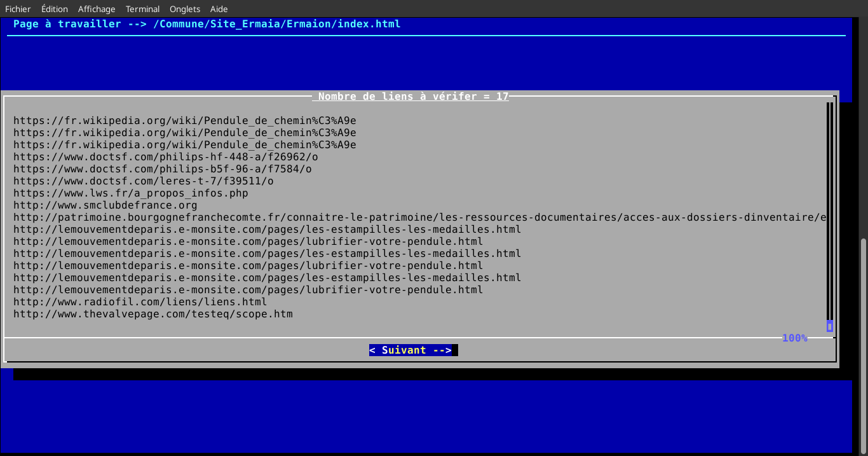The height and width of the screenshot is (456, 868).
Task: Click the 'Page à travailler' path line
Action: pyautogui.click(x=207, y=24)
